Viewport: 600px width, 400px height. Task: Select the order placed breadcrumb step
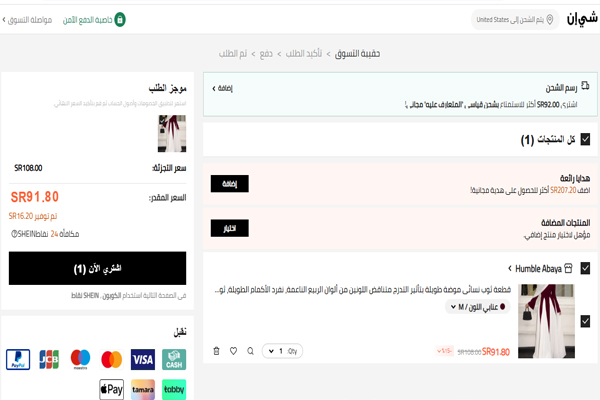coord(233,54)
